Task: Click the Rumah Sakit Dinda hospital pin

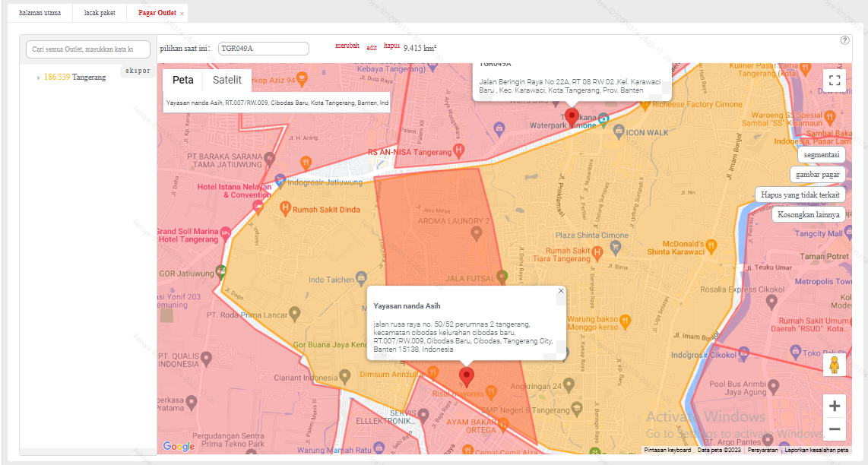Action: coord(285,208)
